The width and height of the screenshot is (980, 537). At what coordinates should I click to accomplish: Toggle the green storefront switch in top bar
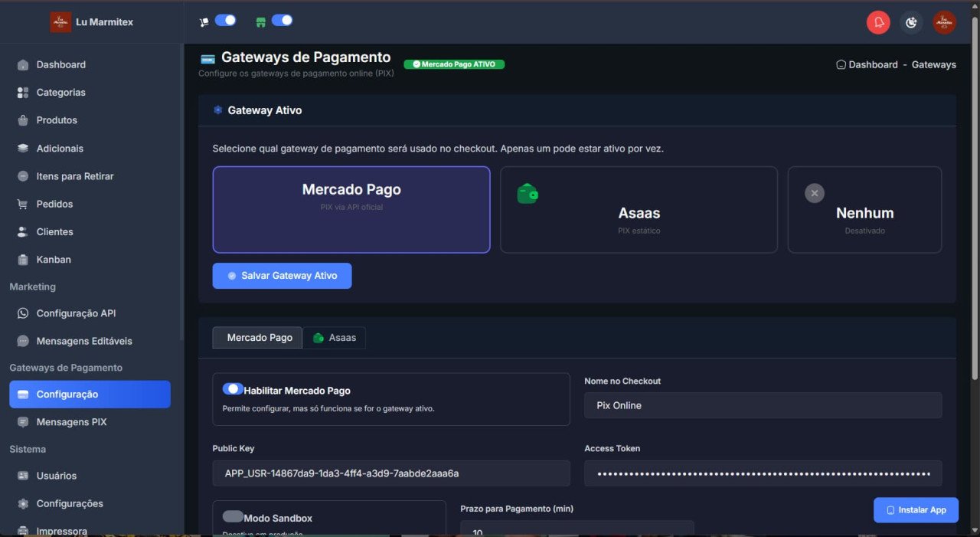tap(283, 21)
